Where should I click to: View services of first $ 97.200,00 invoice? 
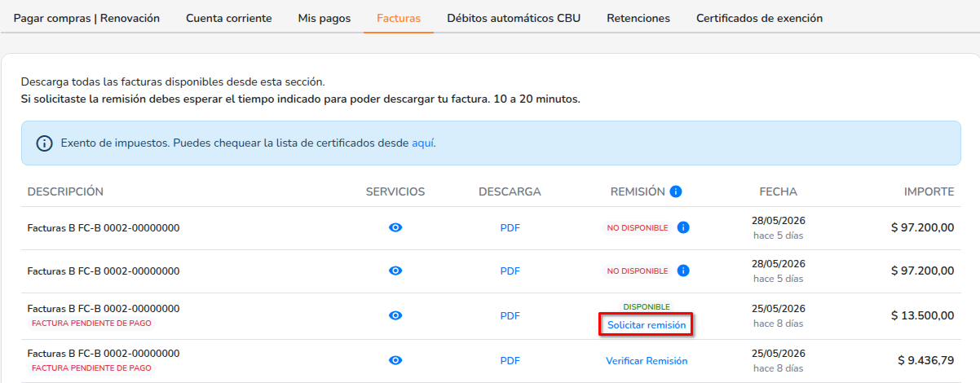(395, 228)
